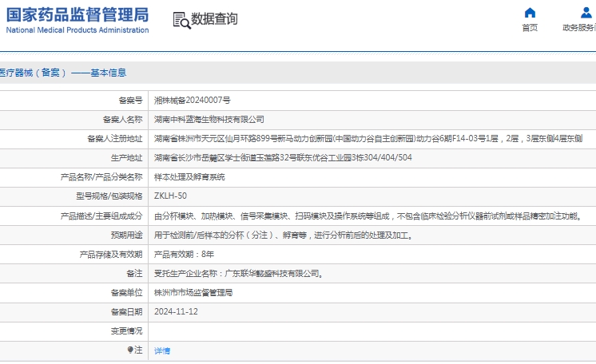The width and height of the screenshot is (596, 364).
Task: Click the 备案单位 row label
Action: coord(126,293)
